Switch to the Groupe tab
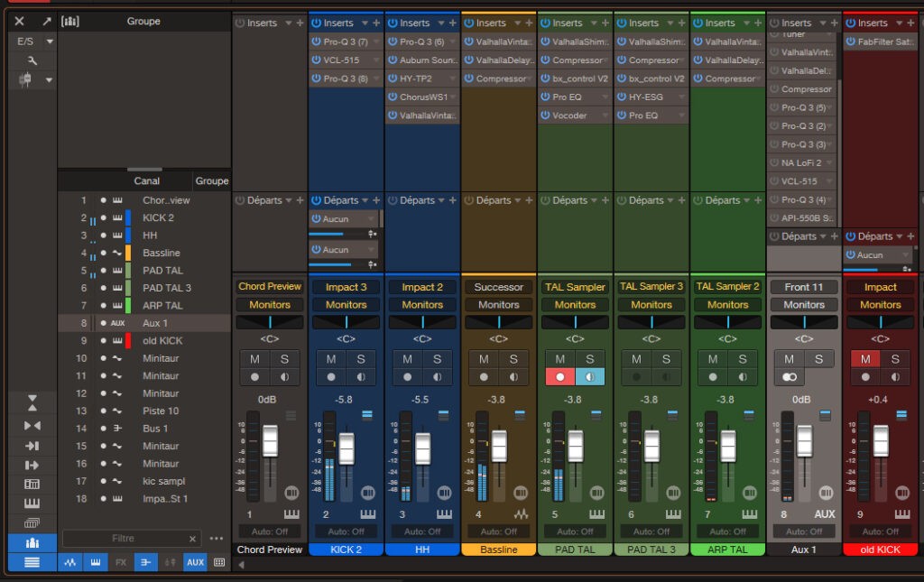Image resolution: width=924 pixels, height=582 pixels. tap(211, 180)
